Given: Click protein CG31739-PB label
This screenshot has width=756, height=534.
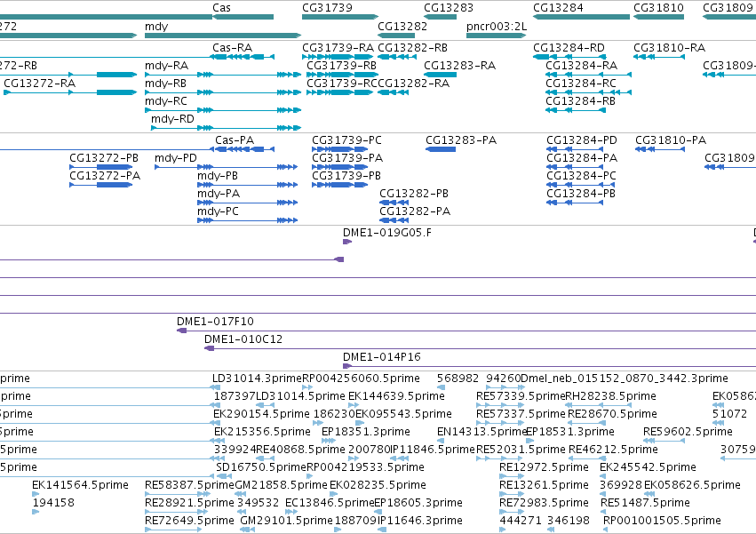Looking at the screenshot, I should (x=346, y=176).
